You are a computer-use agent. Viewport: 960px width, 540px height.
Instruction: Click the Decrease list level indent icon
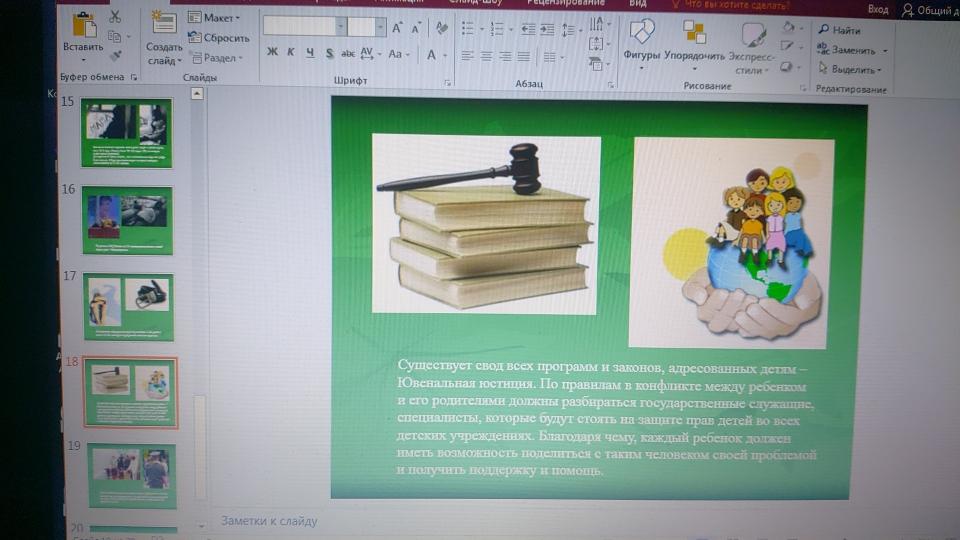pos(528,29)
